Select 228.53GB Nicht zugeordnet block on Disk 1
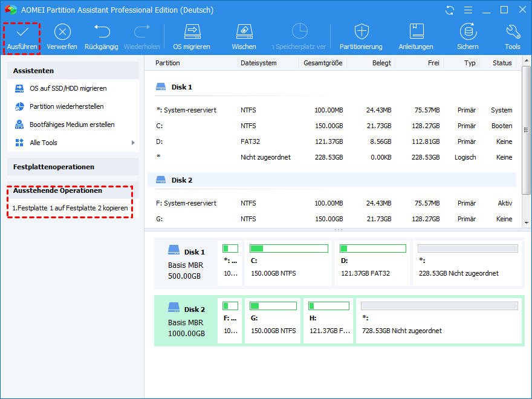532x399 pixels. pos(467,264)
